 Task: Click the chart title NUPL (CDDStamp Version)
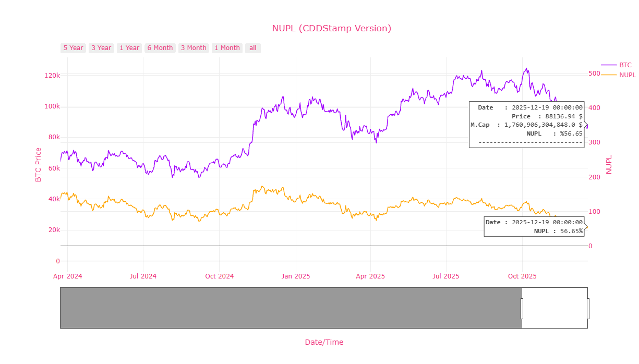pyautogui.click(x=331, y=28)
